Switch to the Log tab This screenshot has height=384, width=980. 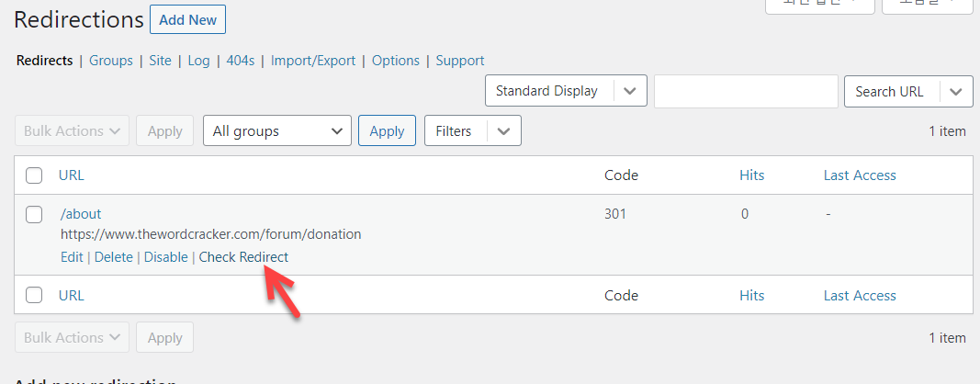point(198,61)
